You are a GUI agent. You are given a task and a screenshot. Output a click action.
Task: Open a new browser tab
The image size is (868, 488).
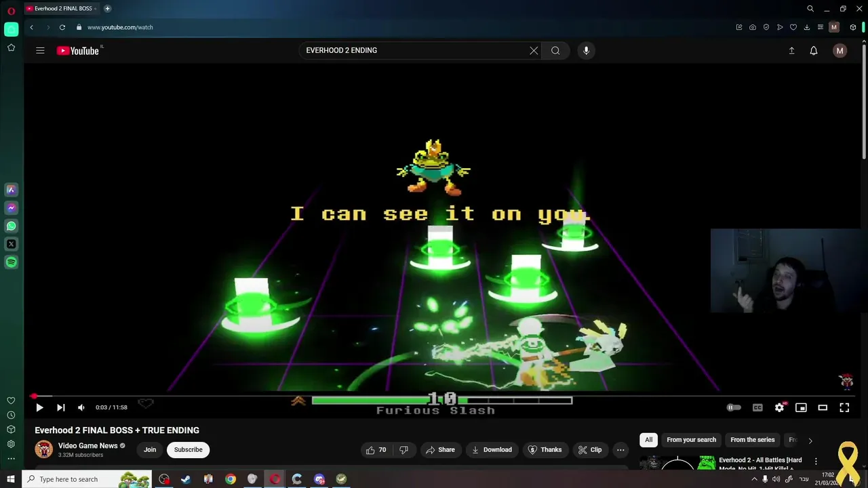point(107,9)
